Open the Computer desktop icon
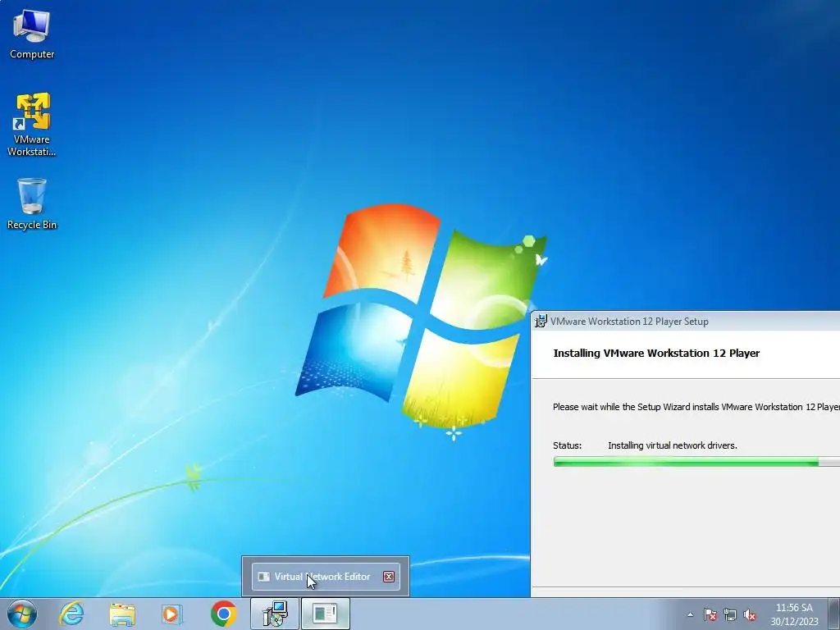This screenshot has width=840, height=630. (32, 33)
